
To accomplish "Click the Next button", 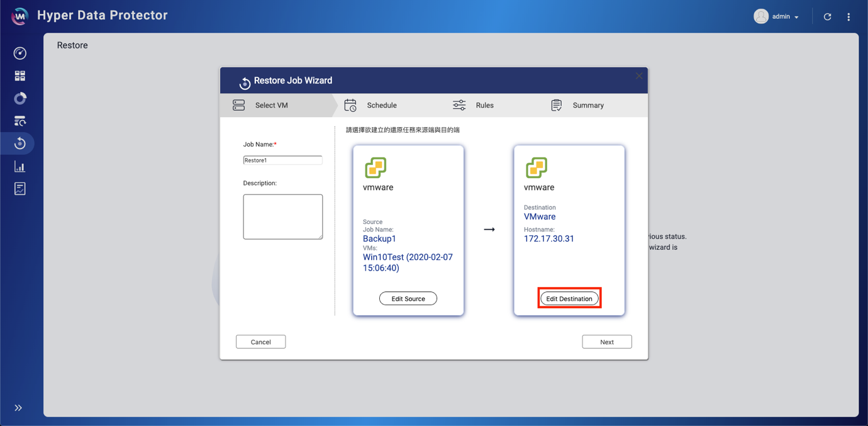I will [x=607, y=342].
